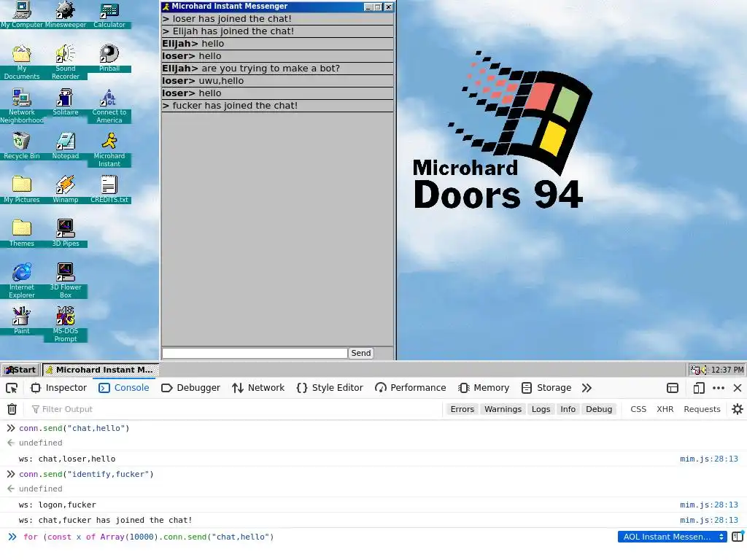Toggle the Debug console filter
Viewport: 747px width, 560px height.
tap(599, 409)
